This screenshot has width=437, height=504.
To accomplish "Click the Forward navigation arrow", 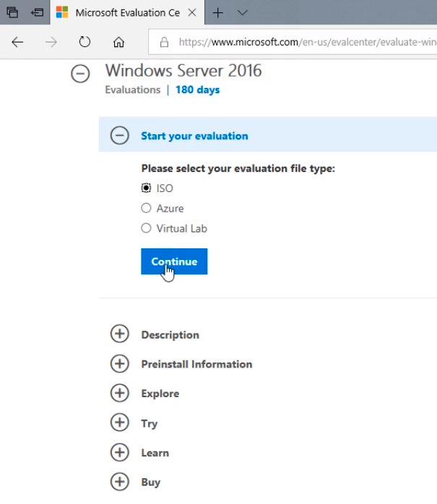I will coord(51,42).
